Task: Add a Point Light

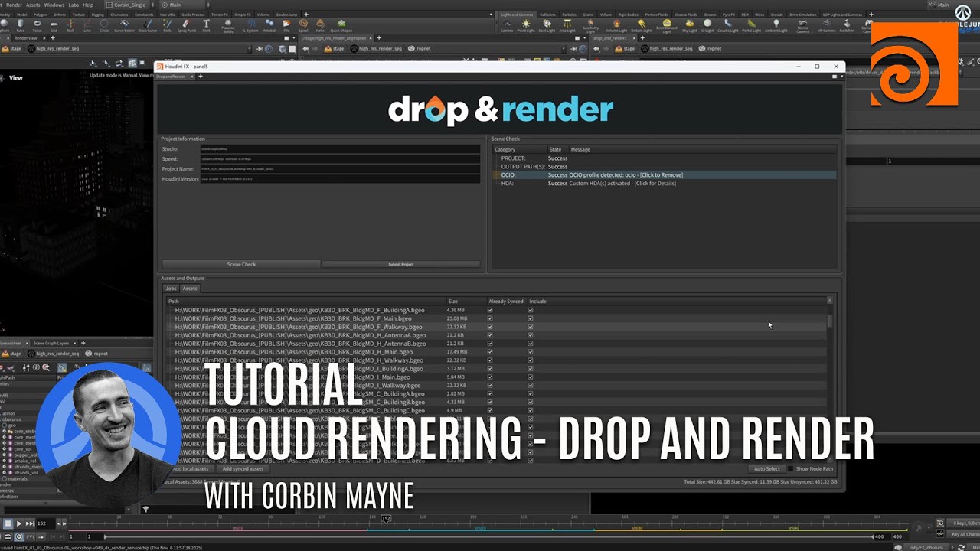Action: click(x=526, y=25)
